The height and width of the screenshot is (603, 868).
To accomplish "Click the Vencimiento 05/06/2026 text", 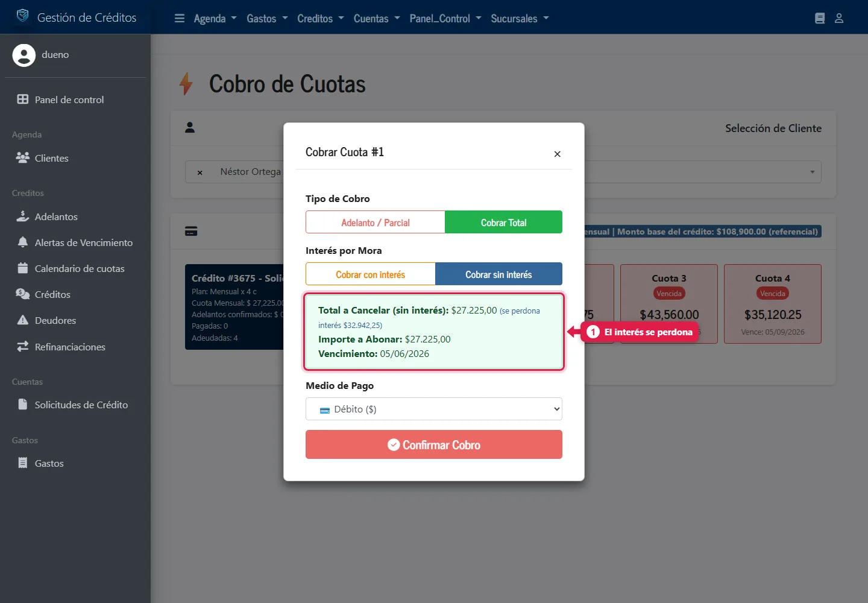I will pyautogui.click(x=374, y=354).
